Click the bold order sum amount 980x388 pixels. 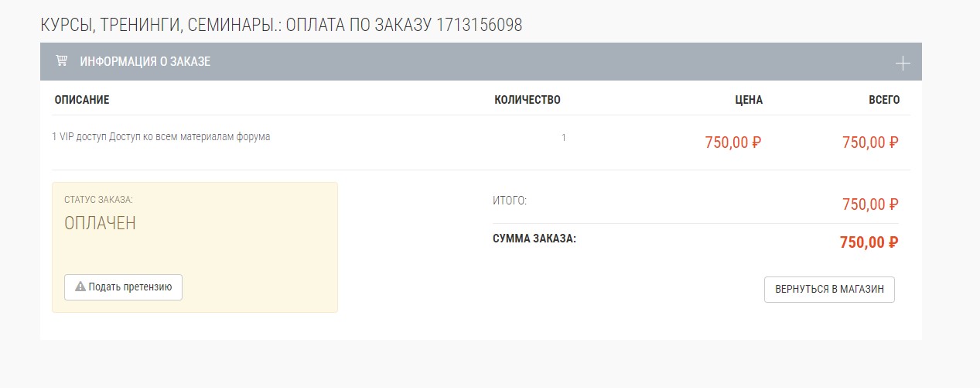(x=869, y=242)
